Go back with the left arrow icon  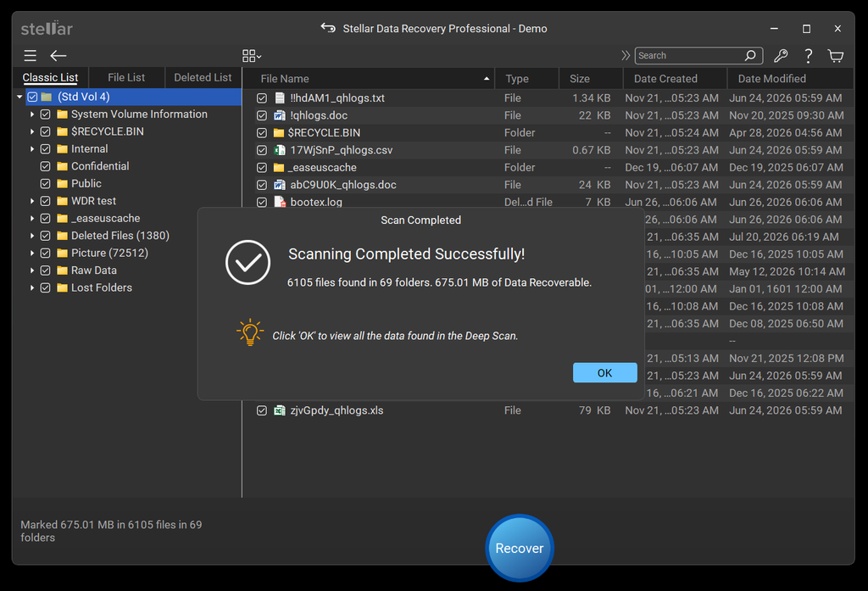58,55
